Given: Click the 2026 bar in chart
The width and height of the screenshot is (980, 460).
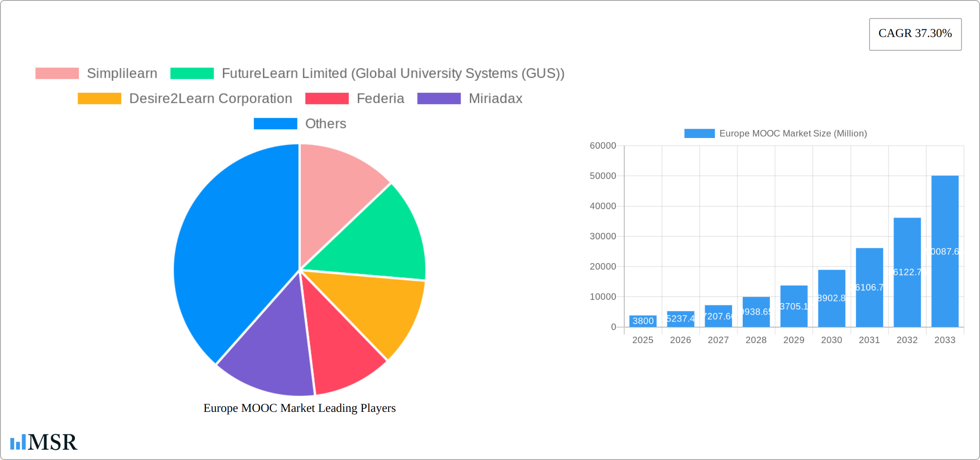Looking at the screenshot, I should coord(680,319).
